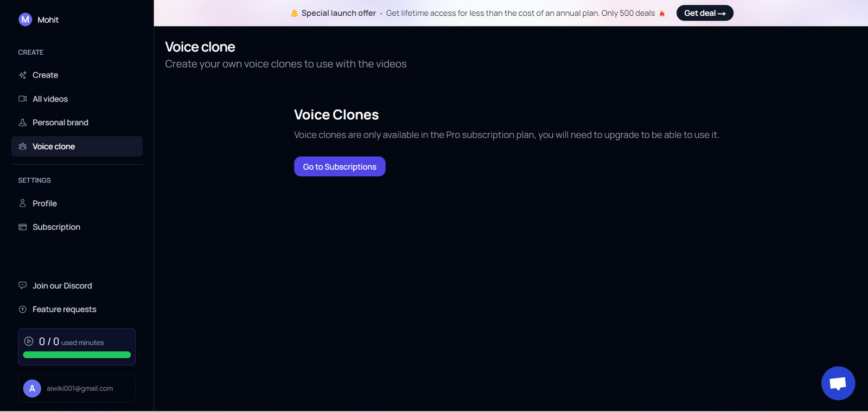
Task: Click the Mohit workspace name
Action: point(48,20)
